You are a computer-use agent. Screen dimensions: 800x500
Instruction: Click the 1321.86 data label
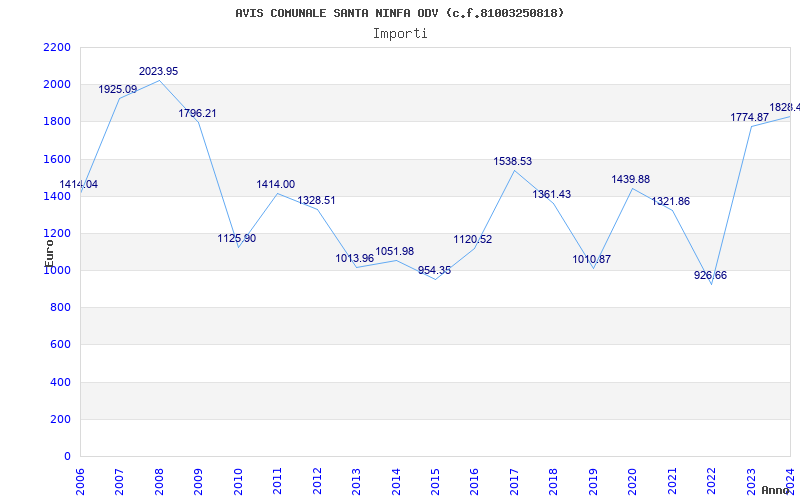coord(671,202)
